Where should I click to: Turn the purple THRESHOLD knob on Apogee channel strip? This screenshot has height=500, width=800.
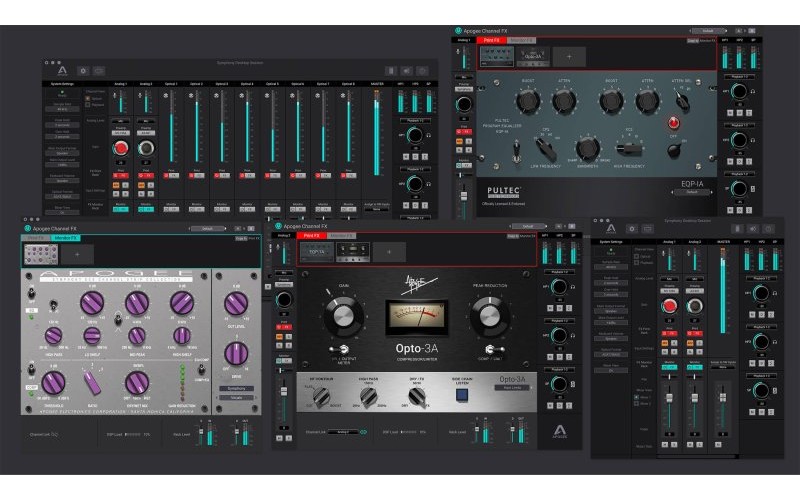point(53,383)
